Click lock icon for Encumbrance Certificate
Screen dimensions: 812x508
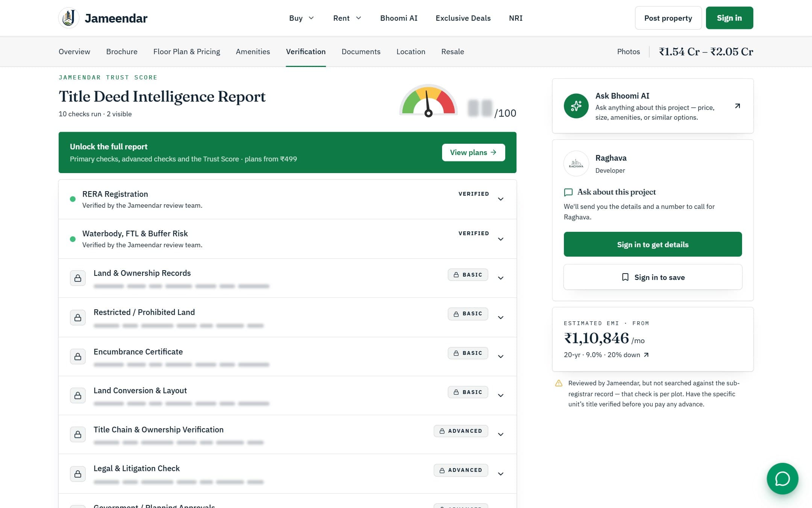click(78, 356)
